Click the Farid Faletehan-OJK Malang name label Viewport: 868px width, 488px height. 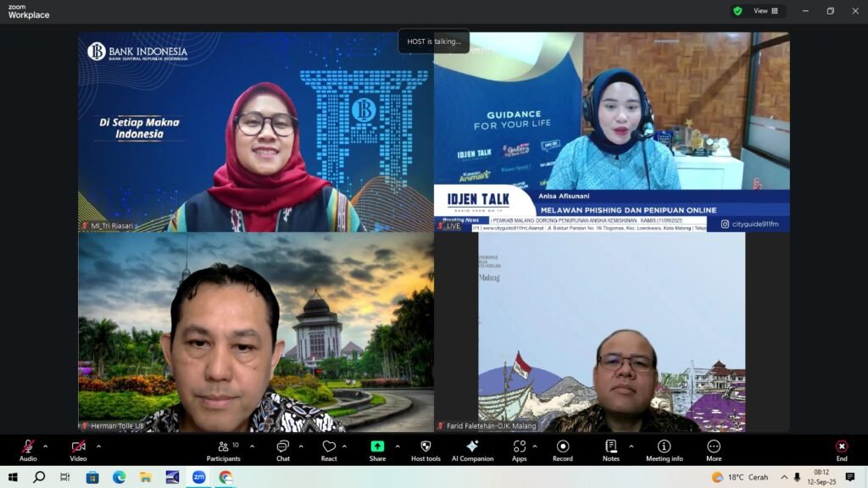pos(491,426)
